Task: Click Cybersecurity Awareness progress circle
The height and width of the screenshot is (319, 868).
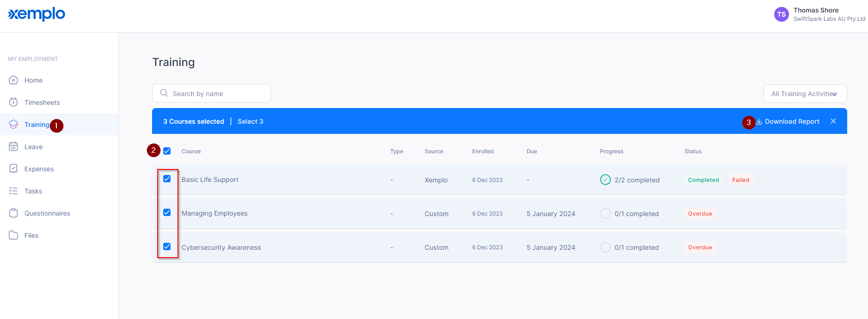Action: (x=605, y=247)
